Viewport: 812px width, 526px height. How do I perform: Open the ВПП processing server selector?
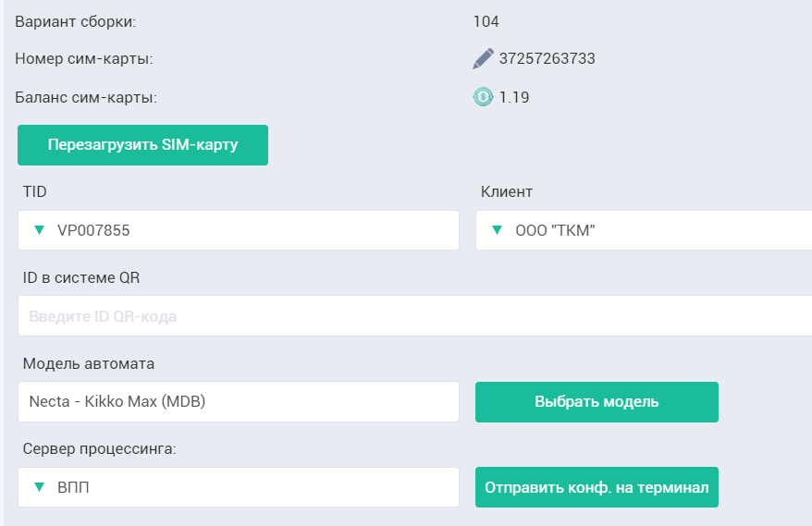(239, 487)
